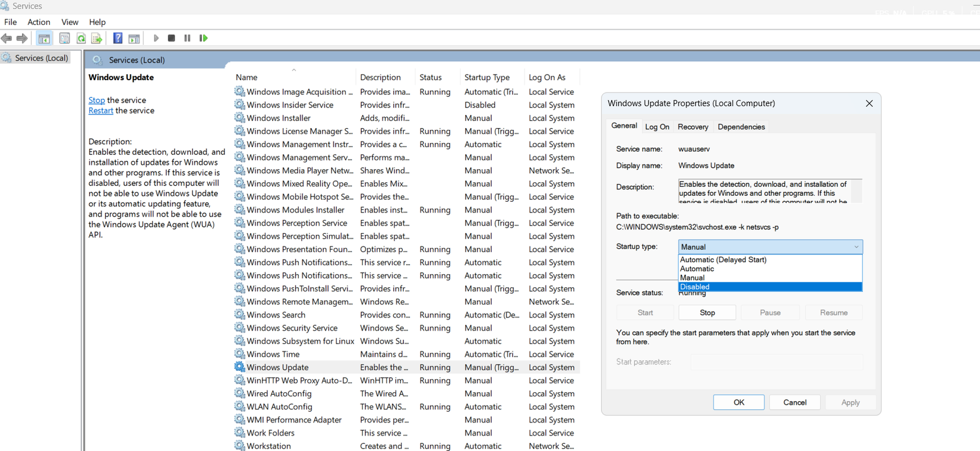This screenshot has width=980, height=451.
Task: Switch to the Dependencies tab
Action: point(741,127)
